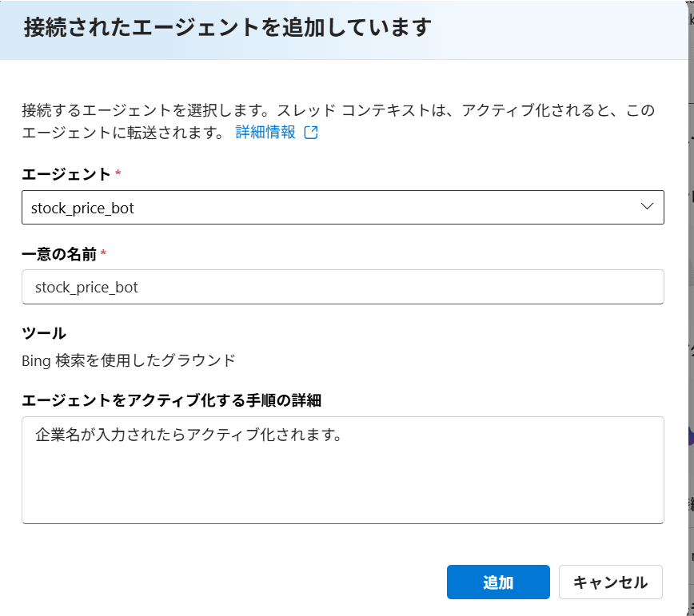The width and height of the screenshot is (694, 616).
Task: Open the エージェント dropdown showing stock_price_bot
Action: coord(342,208)
